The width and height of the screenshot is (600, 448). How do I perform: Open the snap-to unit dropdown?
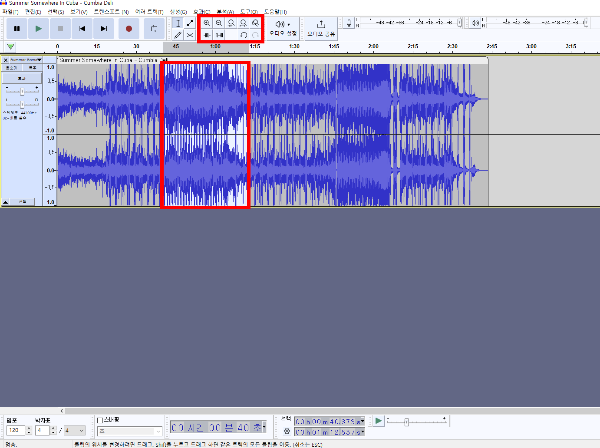(129, 431)
